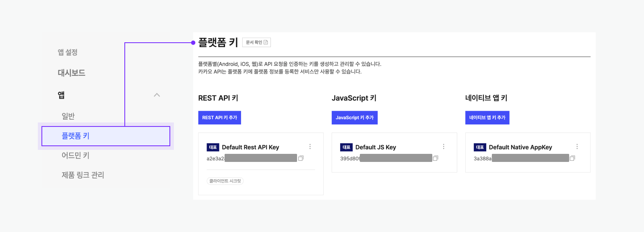Open the kebab menu on Default Native AppKey card

[577, 147]
